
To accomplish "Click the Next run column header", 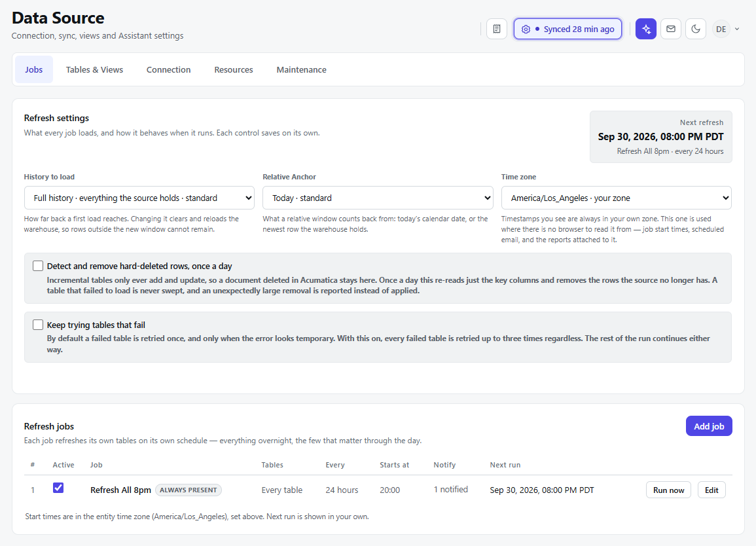I will pos(505,465).
